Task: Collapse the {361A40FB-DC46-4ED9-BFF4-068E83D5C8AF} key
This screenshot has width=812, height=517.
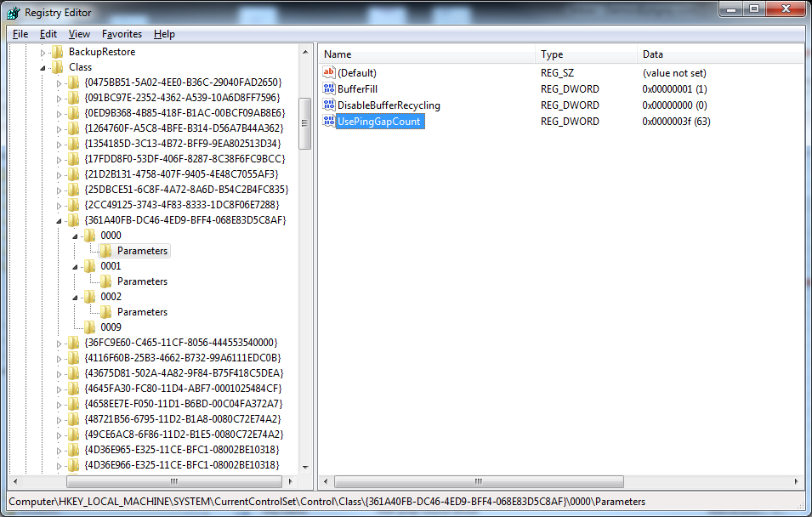Action: (59, 221)
